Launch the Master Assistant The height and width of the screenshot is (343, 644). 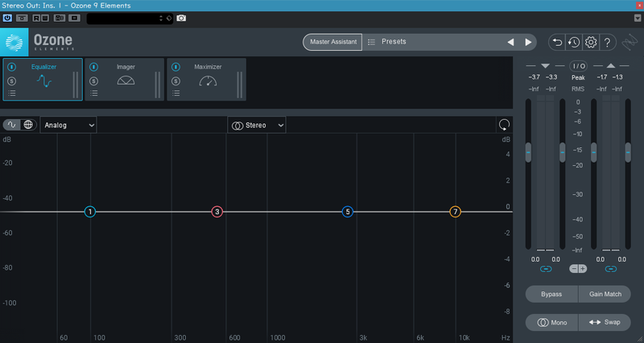coord(332,42)
